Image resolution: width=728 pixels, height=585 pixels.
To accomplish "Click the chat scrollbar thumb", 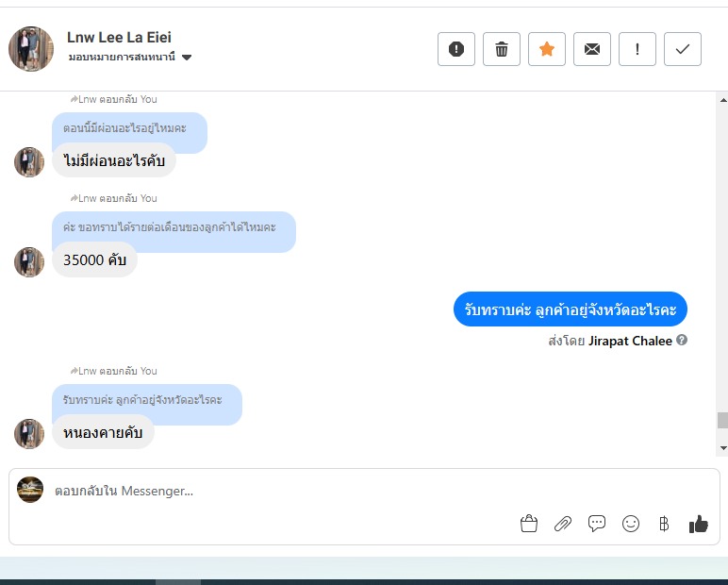I will [722, 420].
